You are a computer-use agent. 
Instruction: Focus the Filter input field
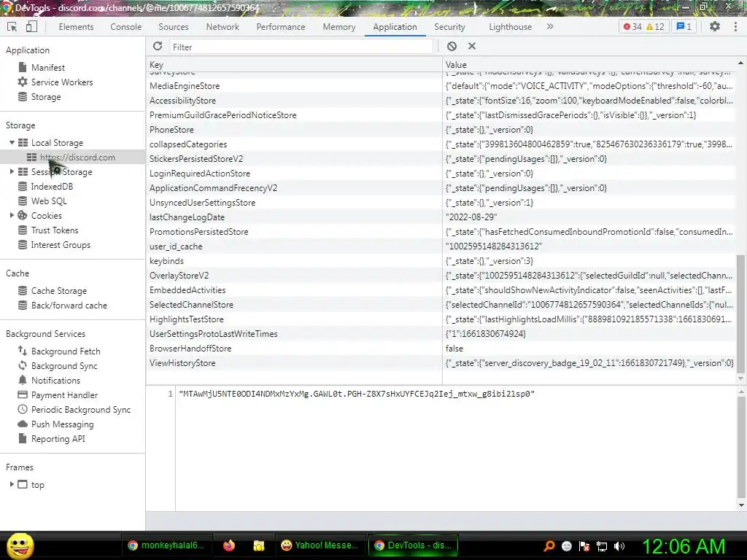pos(301,47)
